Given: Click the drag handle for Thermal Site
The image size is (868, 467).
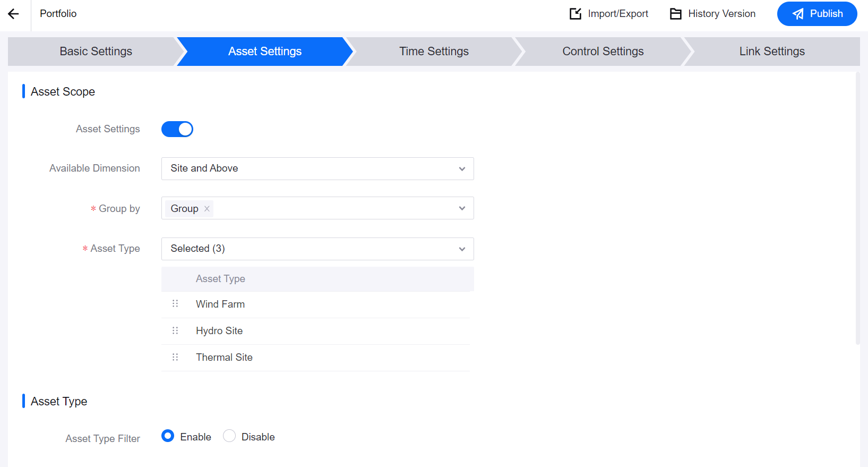Looking at the screenshot, I should [175, 357].
